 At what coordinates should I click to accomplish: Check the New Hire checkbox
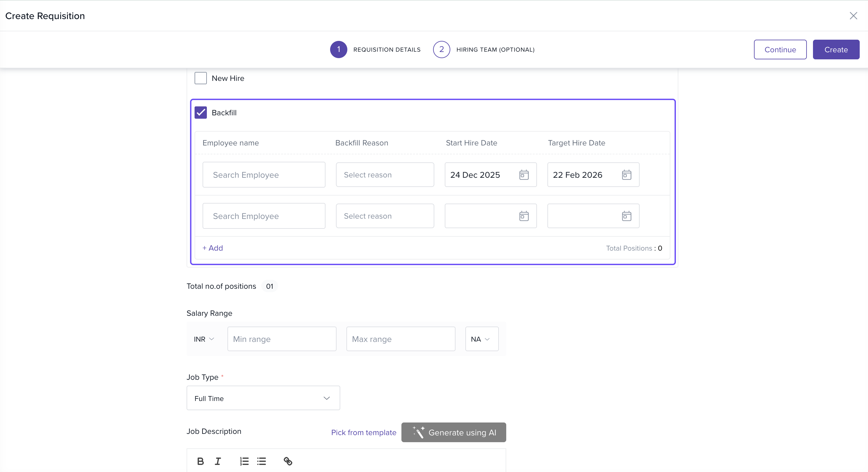click(x=200, y=78)
